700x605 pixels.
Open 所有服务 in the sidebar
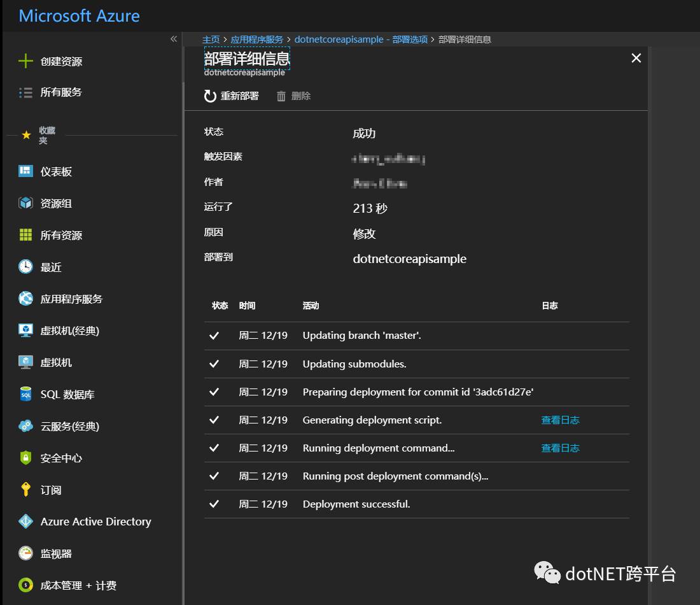point(61,92)
